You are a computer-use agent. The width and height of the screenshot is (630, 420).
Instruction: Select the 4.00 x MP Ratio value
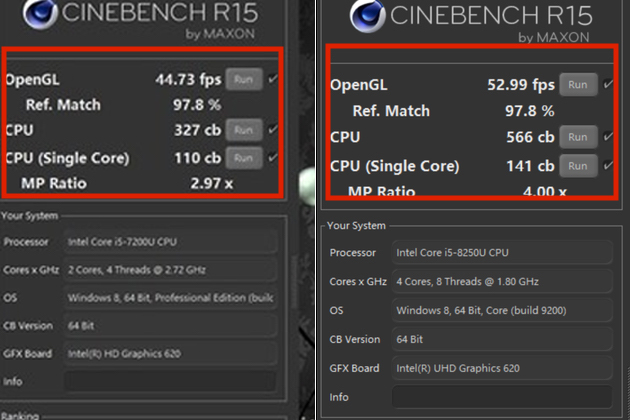[x=545, y=191]
